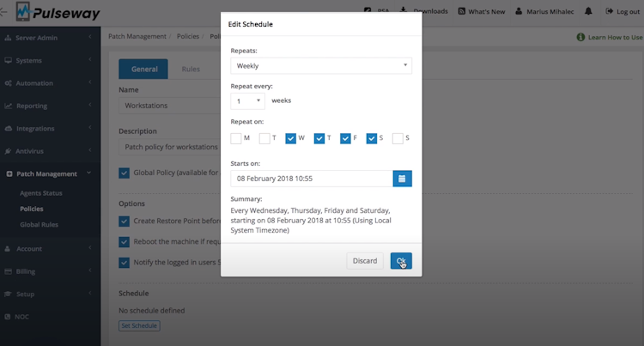Click the Reporting chart icon
Screen dimensions: 644x346
tap(9, 106)
